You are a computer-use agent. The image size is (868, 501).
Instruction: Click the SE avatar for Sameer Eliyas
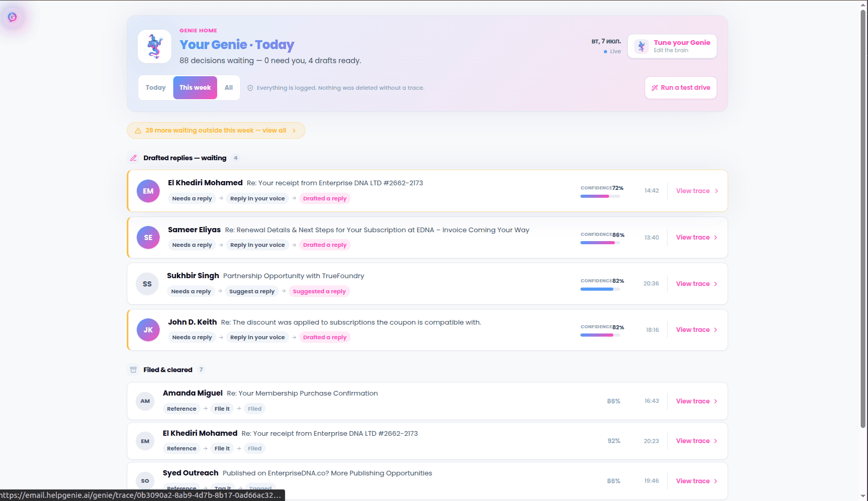148,237
